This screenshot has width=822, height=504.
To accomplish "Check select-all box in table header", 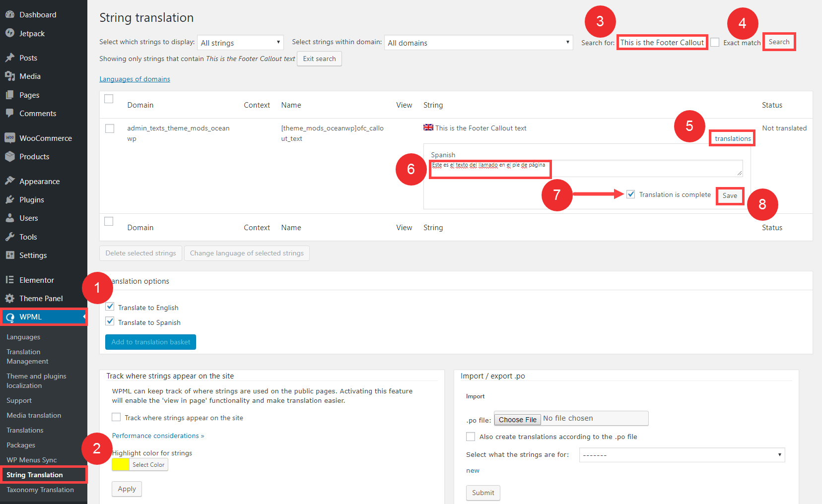I will (x=109, y=99).
